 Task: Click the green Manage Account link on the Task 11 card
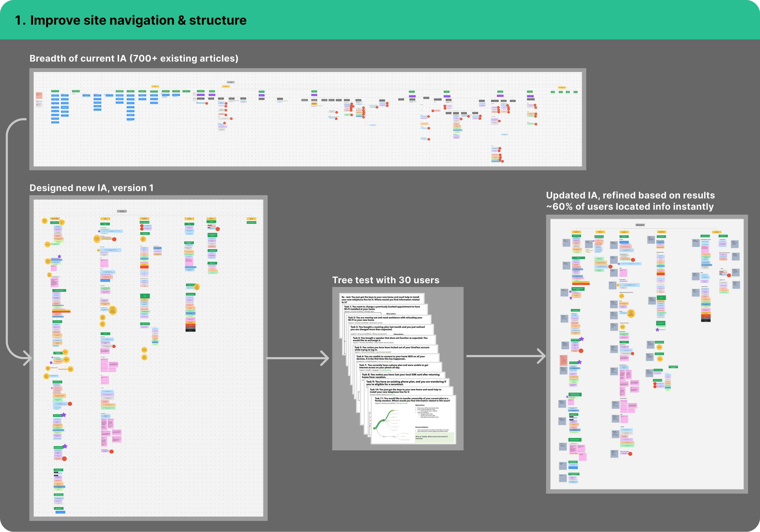pyautogui.click(x=402, y=403)
